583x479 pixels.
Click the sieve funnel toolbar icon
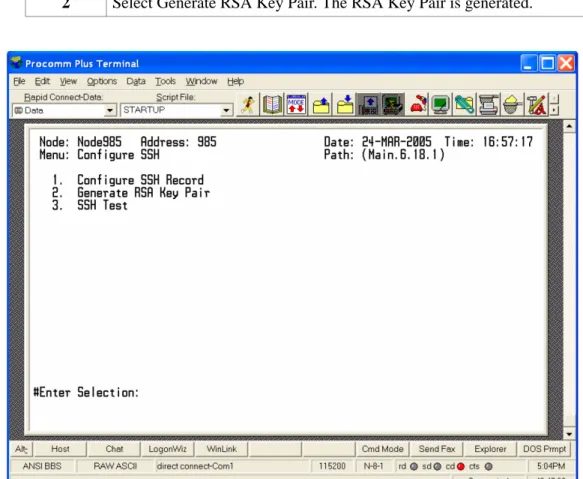[512, 104]
